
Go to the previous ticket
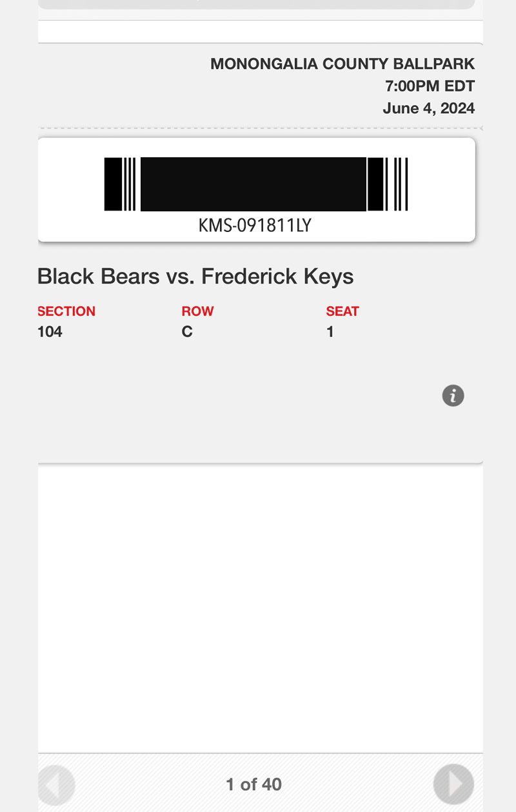(57, 784)
